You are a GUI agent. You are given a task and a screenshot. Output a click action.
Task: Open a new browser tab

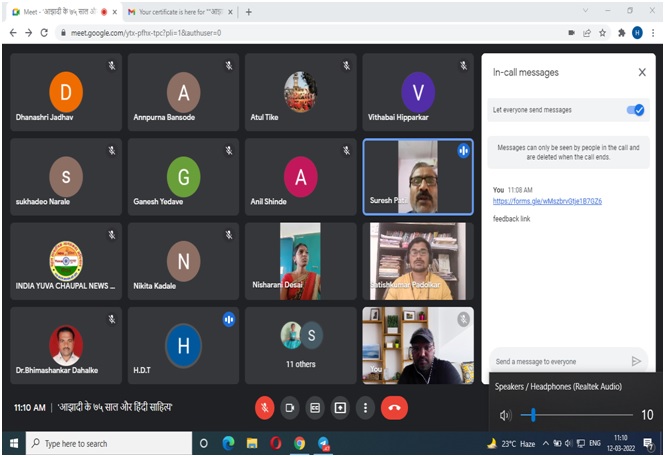(x=248, y=12)
